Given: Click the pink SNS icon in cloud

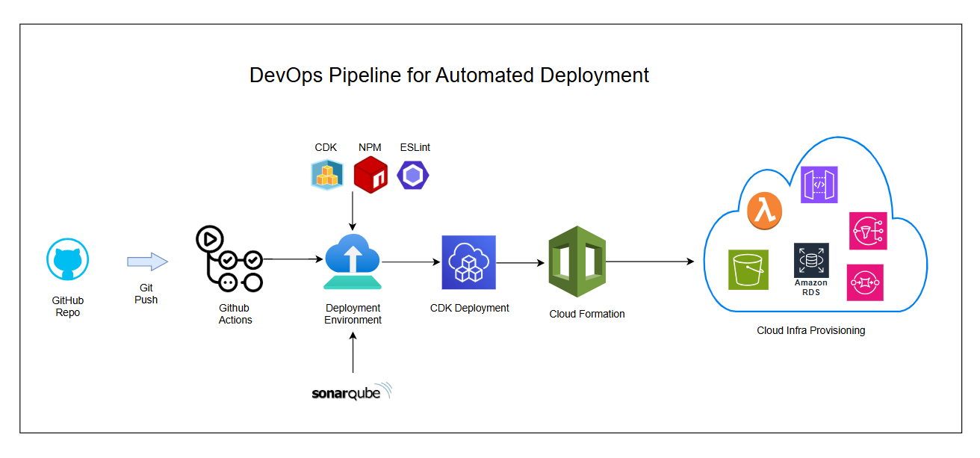Looking at the screenshot, I should pyautogui.click(x=868, y=231).
